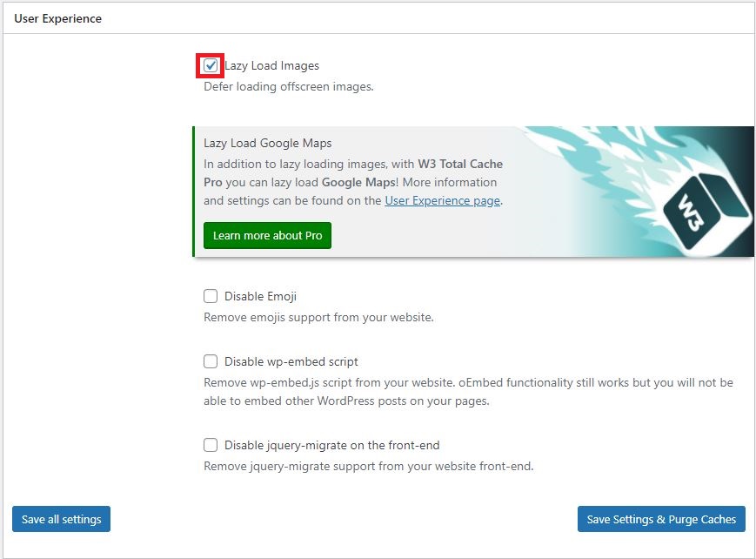Click Save Settings & Purge Caches button

coord(661,519)
